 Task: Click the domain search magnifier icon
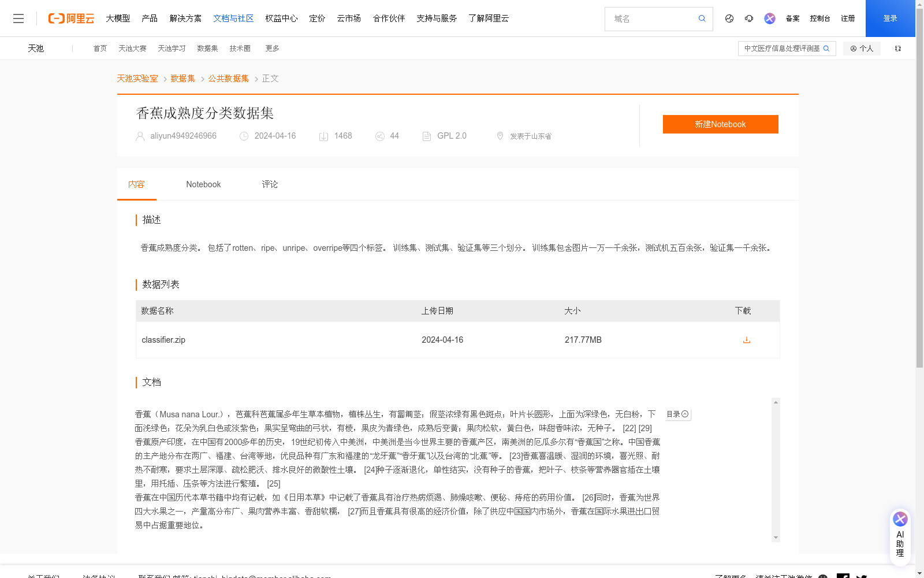click(702, 18)
